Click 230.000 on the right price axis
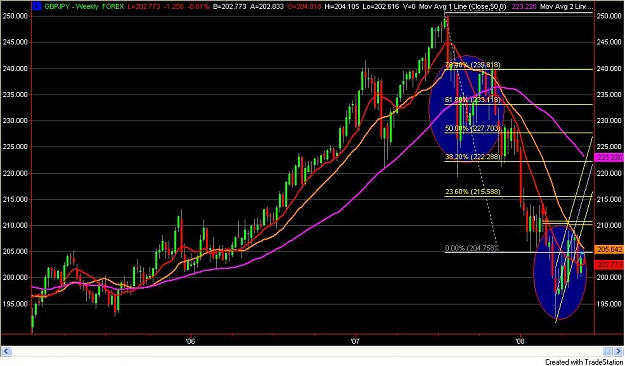This screenshot has width=625, height=366. click(x=610, y=120)
